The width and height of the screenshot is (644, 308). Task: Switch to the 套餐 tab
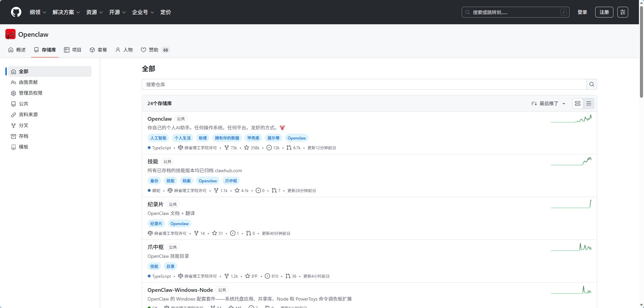(x=98, y=50)
